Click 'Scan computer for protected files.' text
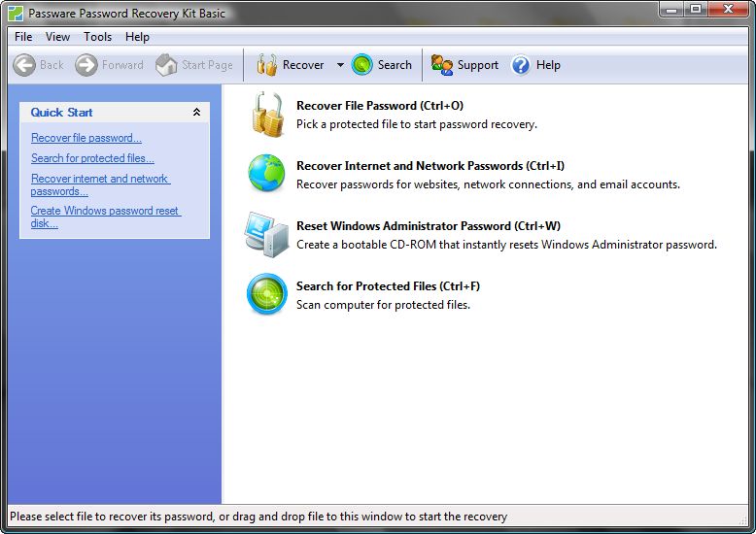Viewport: 756px width, 534px height. click(x=383, y=305)
